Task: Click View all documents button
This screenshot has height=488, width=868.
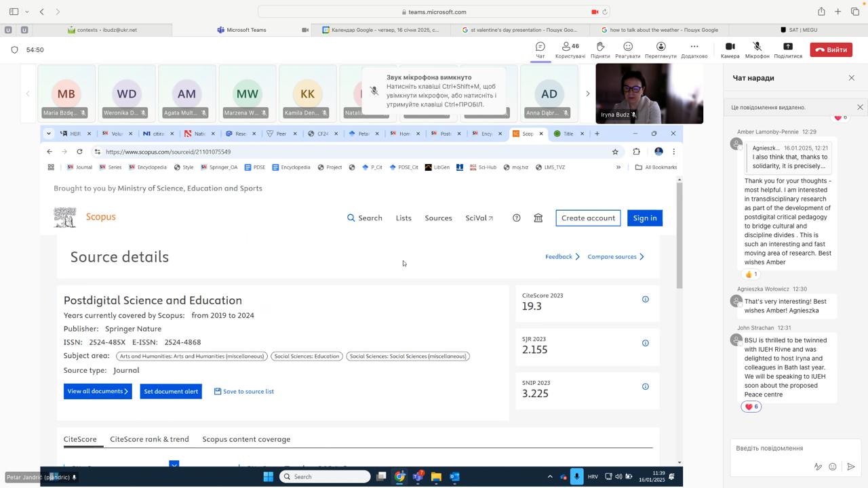Action: click(x=98, y=391)
